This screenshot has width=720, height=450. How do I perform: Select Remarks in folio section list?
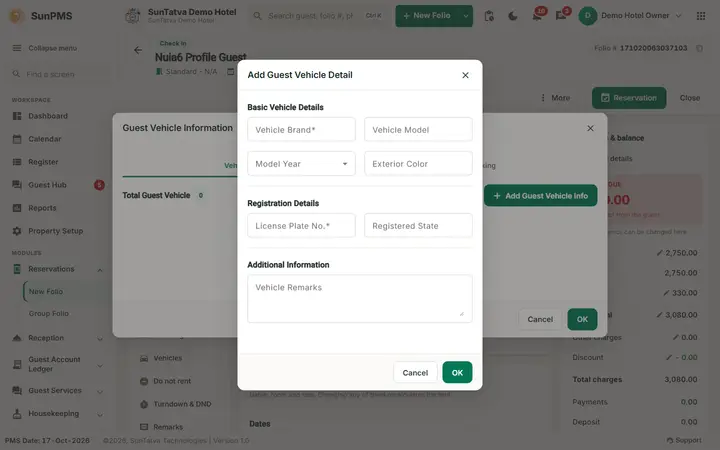(168, 427)
